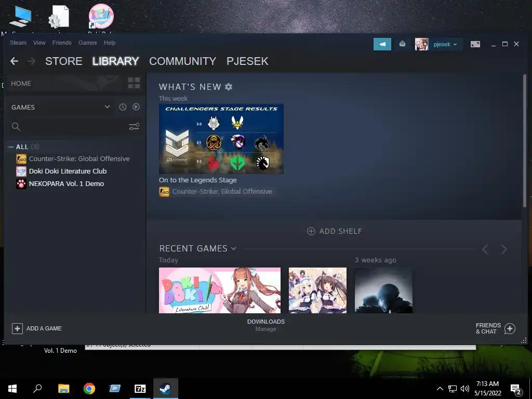Click ADD SHELF button text
The height and width of the screenshot is (399, 532).
pyautogui.click(x=341, y=231)
